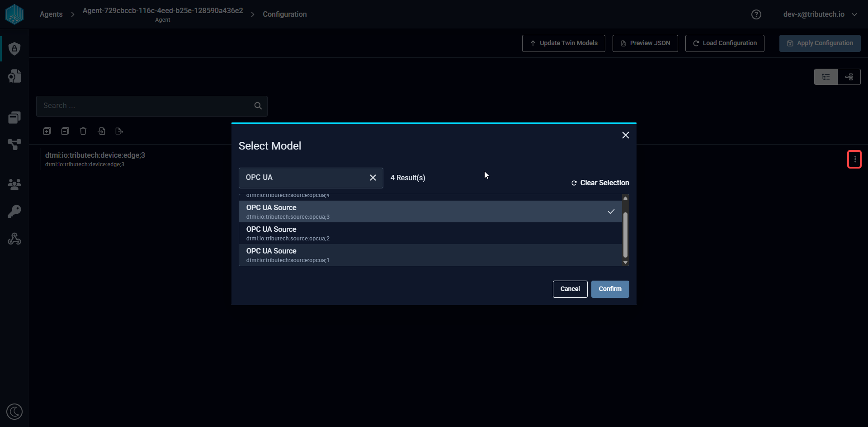Viewport: 868px width, 427px height.
Task: Click Confirm in Select Model dialog
Action: (610, 289)
